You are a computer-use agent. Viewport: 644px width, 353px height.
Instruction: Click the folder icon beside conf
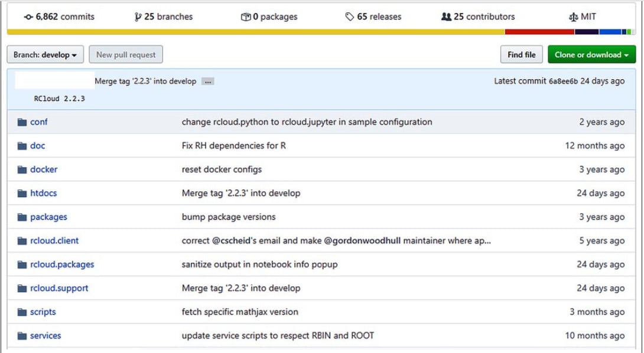pos(22,122)
